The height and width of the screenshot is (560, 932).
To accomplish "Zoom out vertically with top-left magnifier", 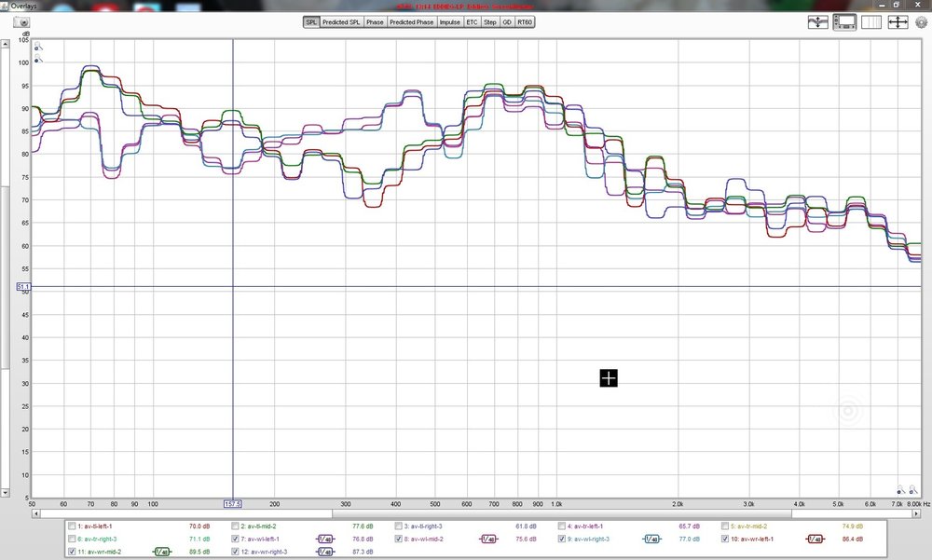I will [38, 59].
